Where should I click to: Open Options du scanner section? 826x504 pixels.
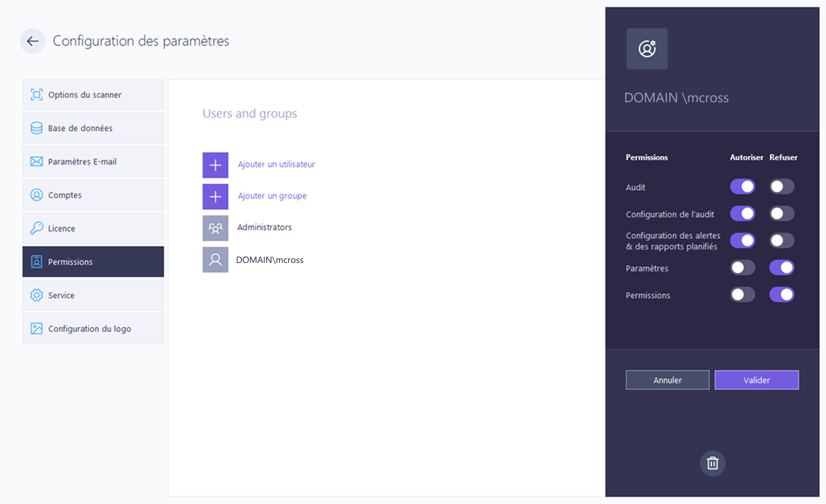[x=93, y=94]
